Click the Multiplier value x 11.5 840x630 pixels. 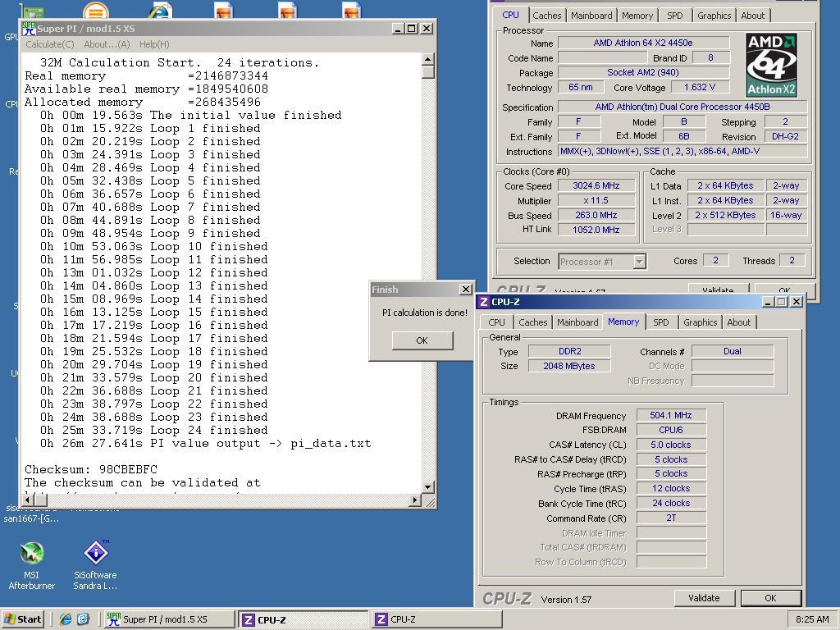click(596, 200)
